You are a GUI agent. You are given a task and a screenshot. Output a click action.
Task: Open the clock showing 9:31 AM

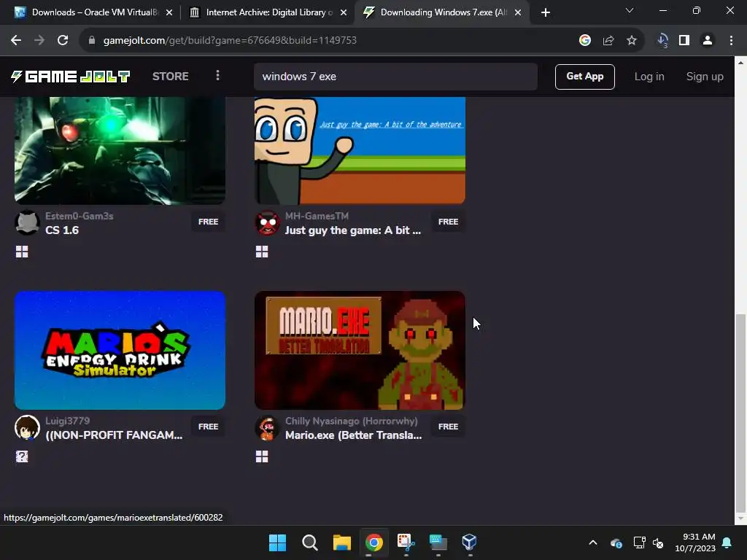click(x=695, y=542)
